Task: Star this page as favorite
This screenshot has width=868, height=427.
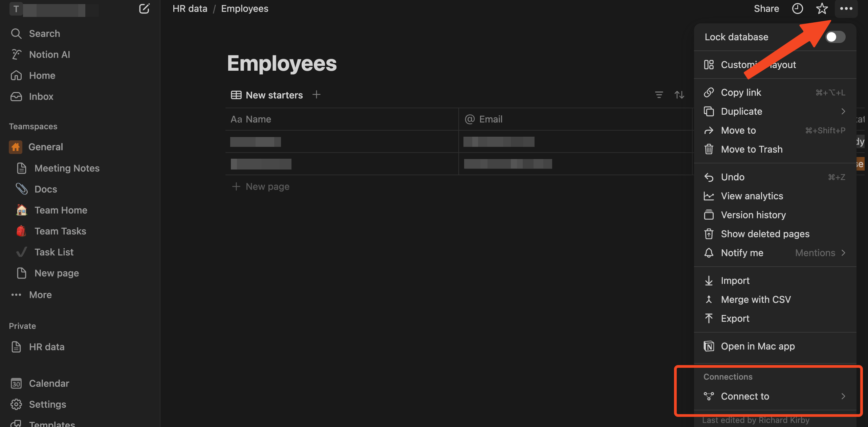Action: point(822,9)
